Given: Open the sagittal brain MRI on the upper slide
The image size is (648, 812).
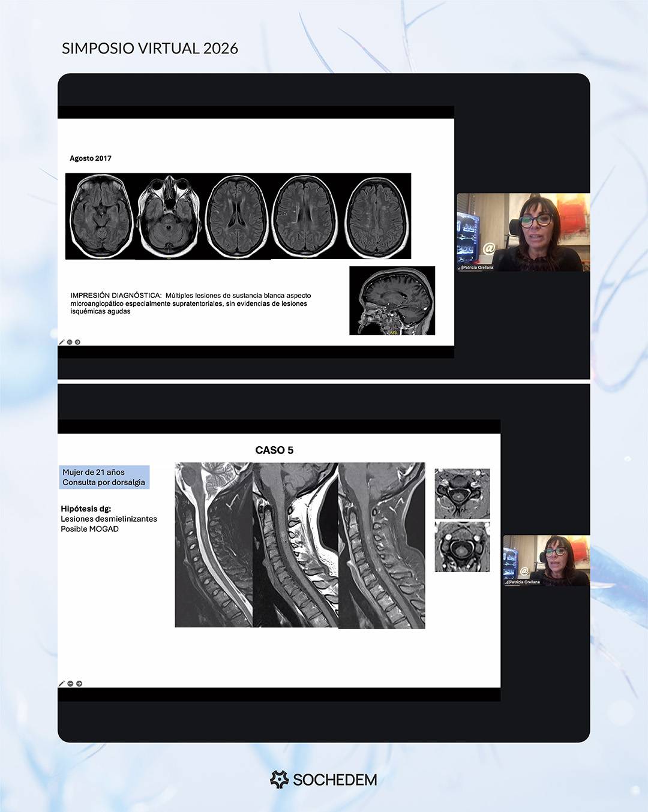Looking at the screenshot, I should [x=392, y=300].
